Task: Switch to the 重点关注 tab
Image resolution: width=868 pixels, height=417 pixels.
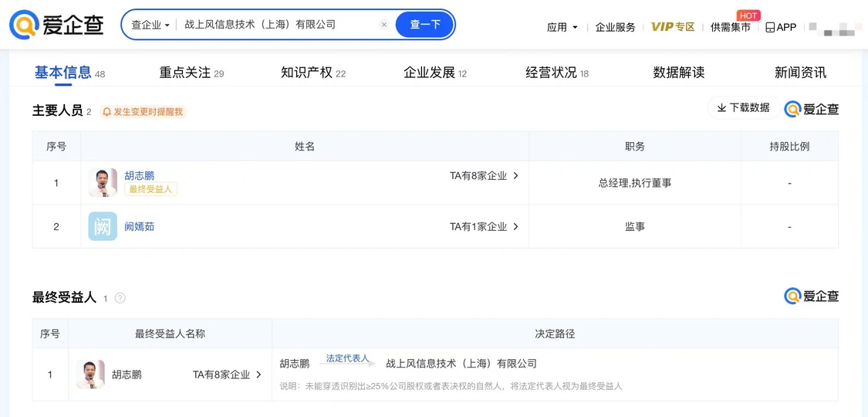Action: [191, 73]
